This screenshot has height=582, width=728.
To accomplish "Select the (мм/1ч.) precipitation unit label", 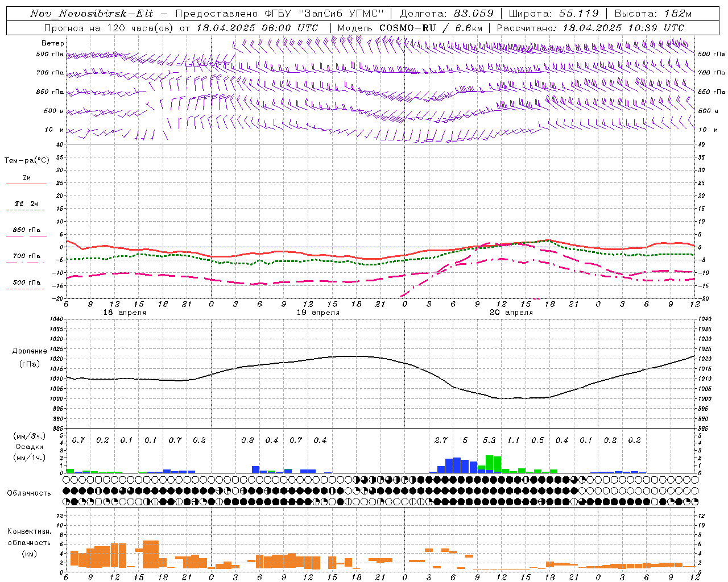I will (29, 458).
